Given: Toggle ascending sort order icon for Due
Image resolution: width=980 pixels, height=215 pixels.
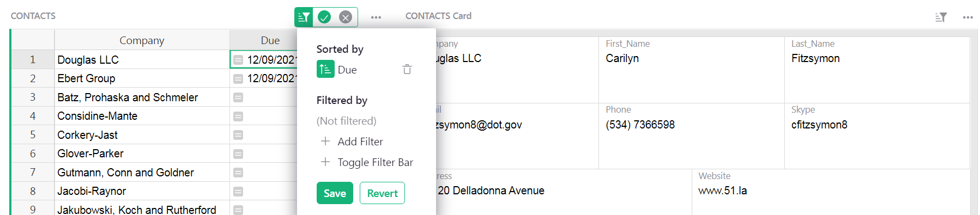Looking at the screenshot, I should [x=325, y=70].
